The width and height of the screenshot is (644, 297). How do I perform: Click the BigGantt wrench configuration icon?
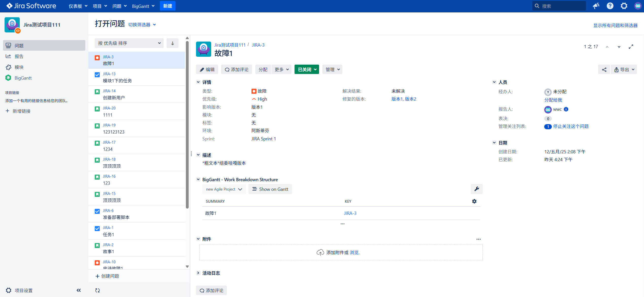tap(477, 189)
